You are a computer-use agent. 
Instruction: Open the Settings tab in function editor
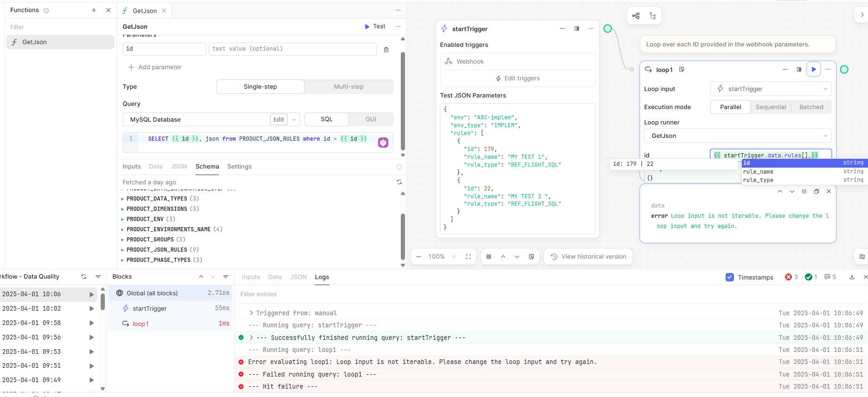239,167
